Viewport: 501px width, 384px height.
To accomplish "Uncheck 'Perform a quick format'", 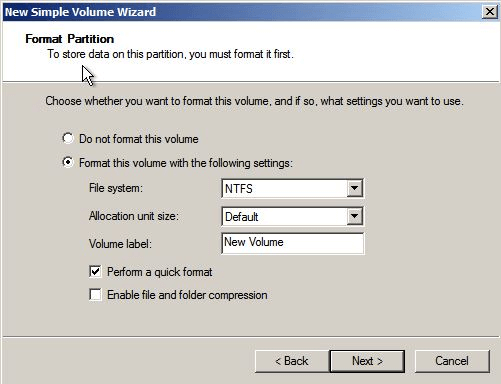I will click(95, 272).
